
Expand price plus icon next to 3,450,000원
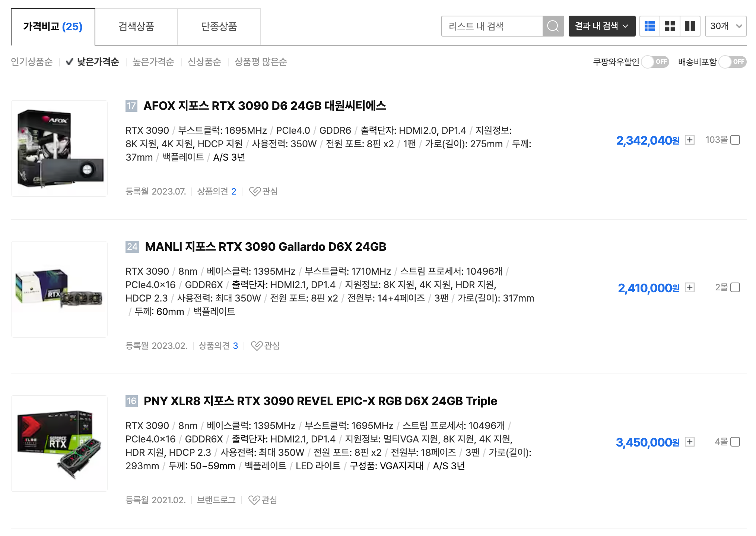tap(690, 442)
